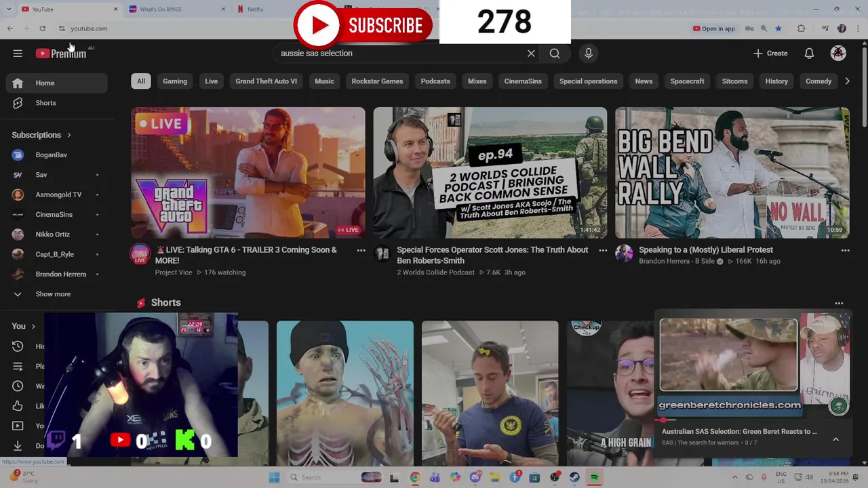Open the browser extensions puzzle icon
The height and width of the screenshot is (488, 868).
tap(801, 28)
